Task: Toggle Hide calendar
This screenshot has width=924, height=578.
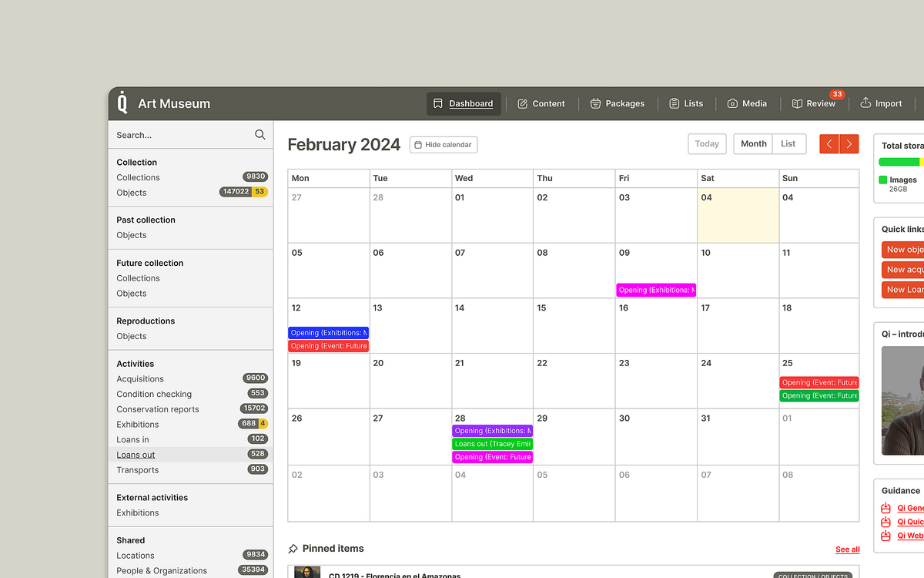Action: 443,144
